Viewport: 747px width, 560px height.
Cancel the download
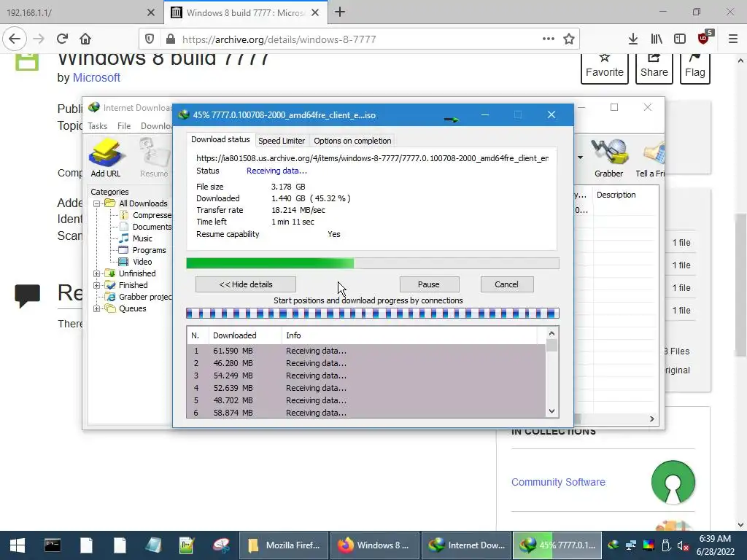click(x=506, y=284)
